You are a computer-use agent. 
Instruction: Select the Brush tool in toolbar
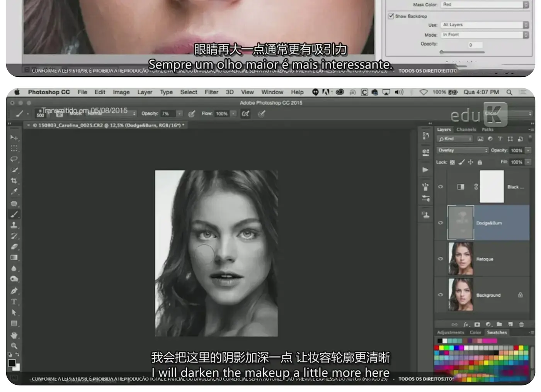(x=14, y=214)
